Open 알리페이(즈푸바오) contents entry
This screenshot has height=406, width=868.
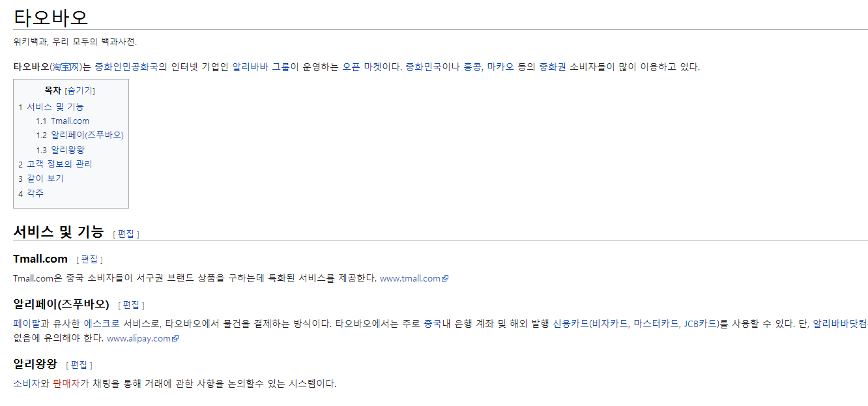pyautogui.click(x=87, y=136)
